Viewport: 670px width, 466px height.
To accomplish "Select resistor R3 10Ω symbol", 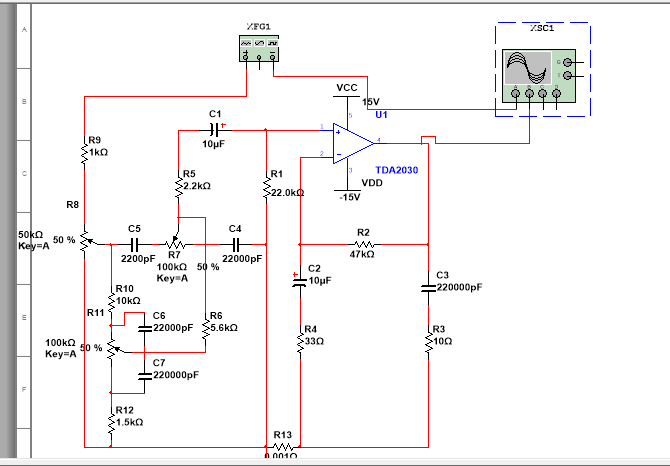I will click(429, 343).
